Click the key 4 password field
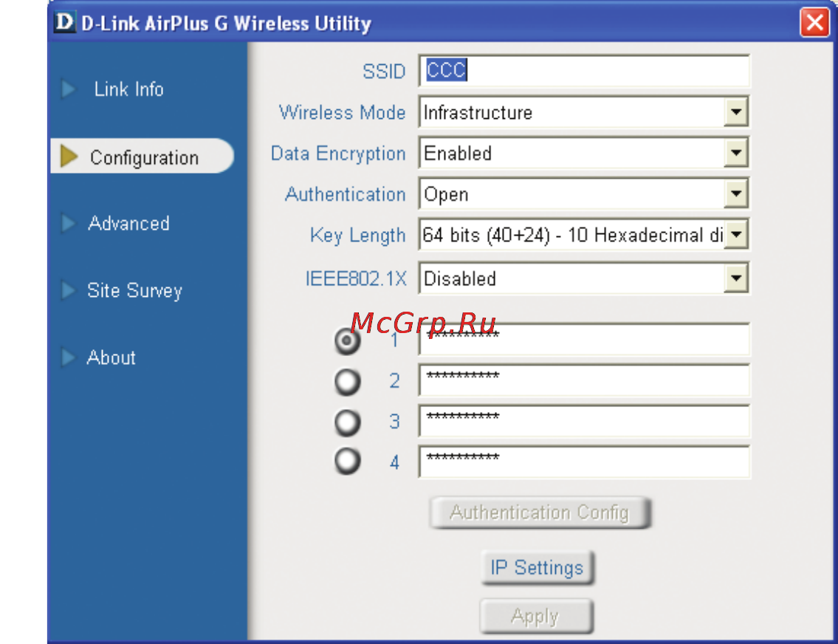The height and width of the screenshot is (644, 838). [x=583, y=462]
